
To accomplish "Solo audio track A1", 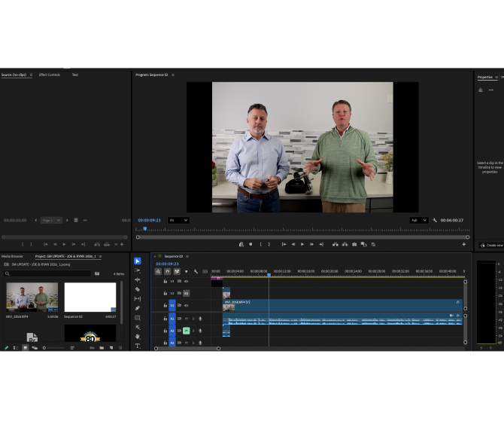I will coord(193,319).
